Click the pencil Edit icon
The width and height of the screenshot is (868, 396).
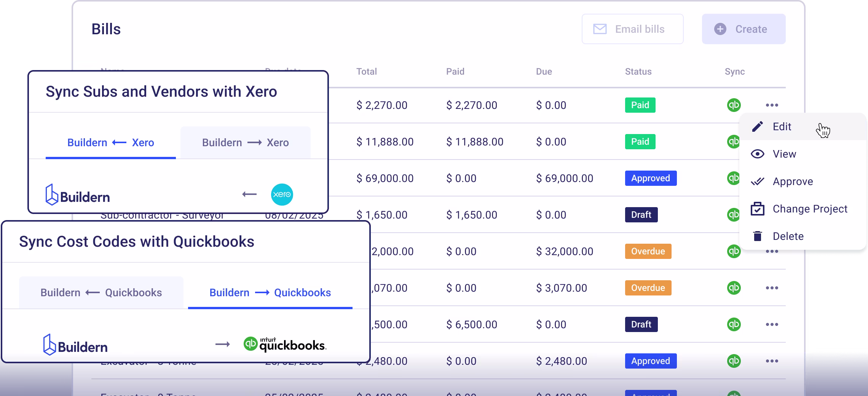pos(758,126)
